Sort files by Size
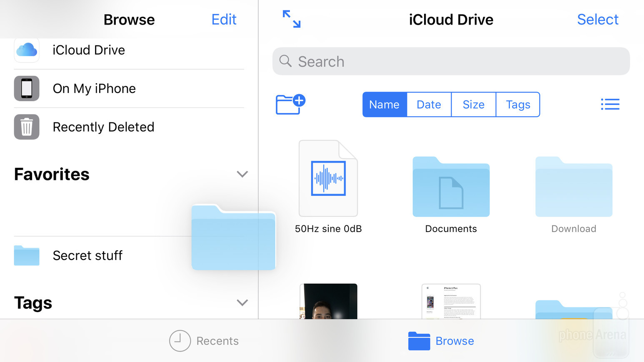Viewport: 644px width, 362px height. pos(474,105)
